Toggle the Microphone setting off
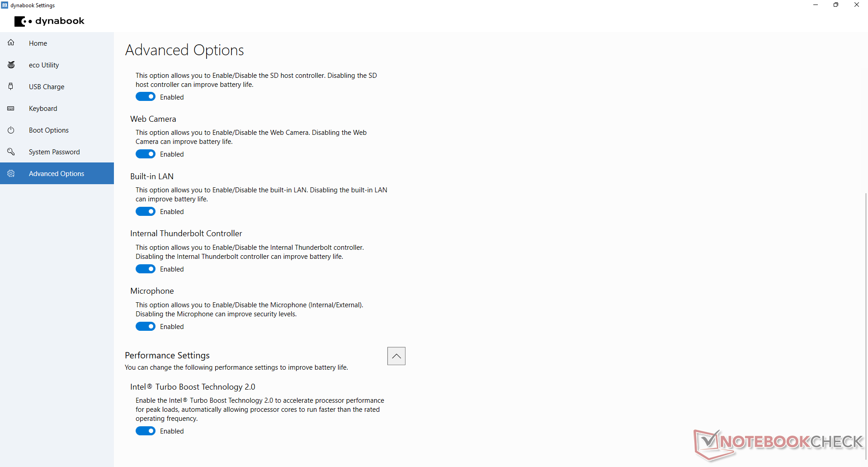This screenshot has height=467, width=868. (x=146, y=326)
